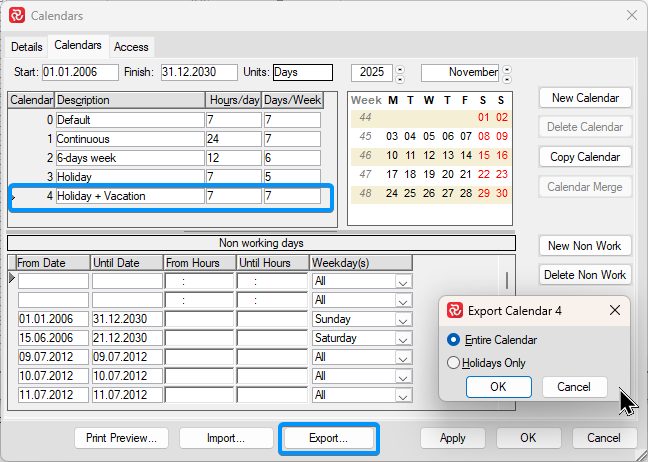The width and height of the screenshot is (648, 462).
Task: Open Weekday dropdown for 09.07.2012 row
Action: click(403, 357)
